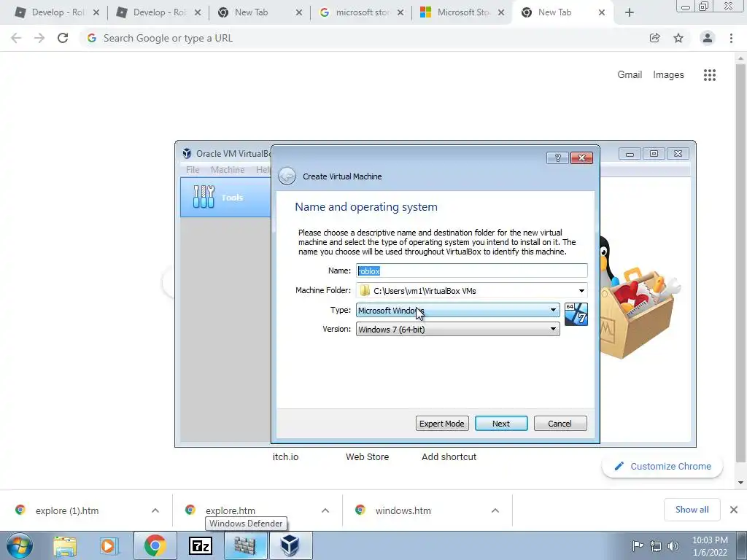The height and width of the screenshot is (560, 747).
Task: Click the Name field containing roblox
Action: pos(472,271)
